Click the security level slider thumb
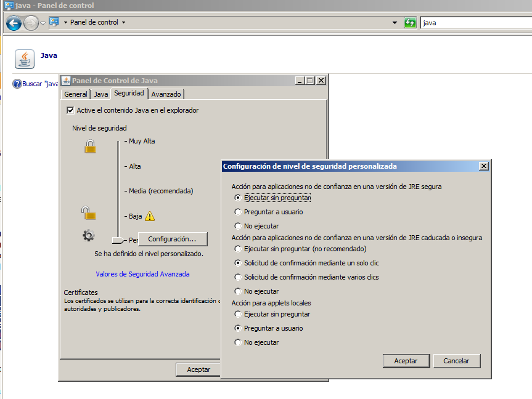This screenshot has height=399, width=532. pyautogui.click(x=119, y=240)
